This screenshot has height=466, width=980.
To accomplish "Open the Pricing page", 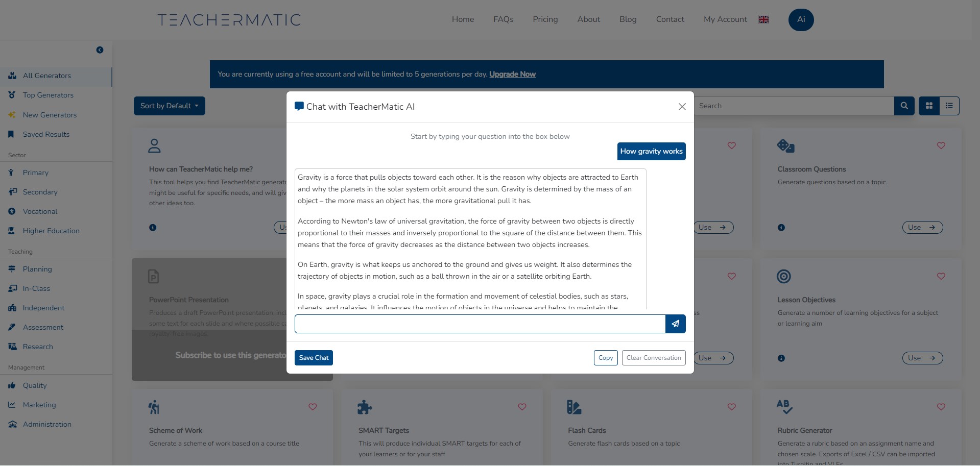I will [545, 19].
